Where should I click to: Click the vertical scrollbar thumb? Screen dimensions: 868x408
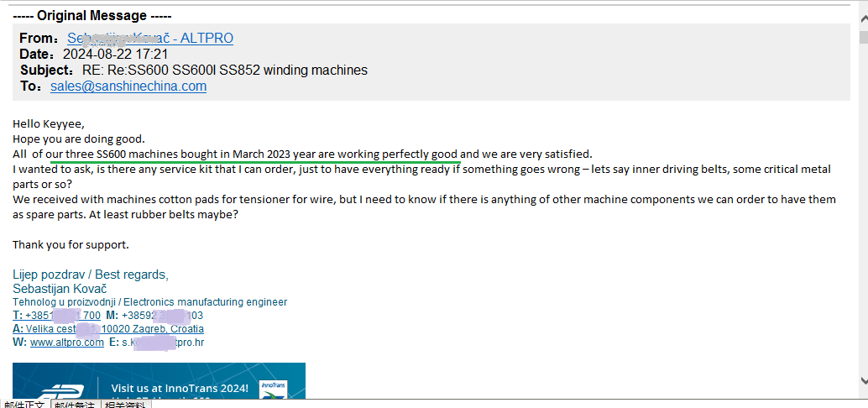(863, 37)
